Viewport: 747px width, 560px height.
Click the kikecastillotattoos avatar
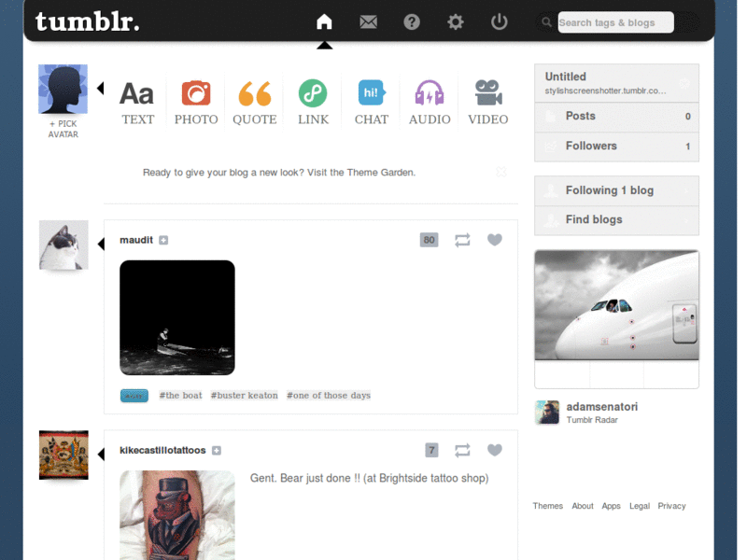tap(63, 455)
